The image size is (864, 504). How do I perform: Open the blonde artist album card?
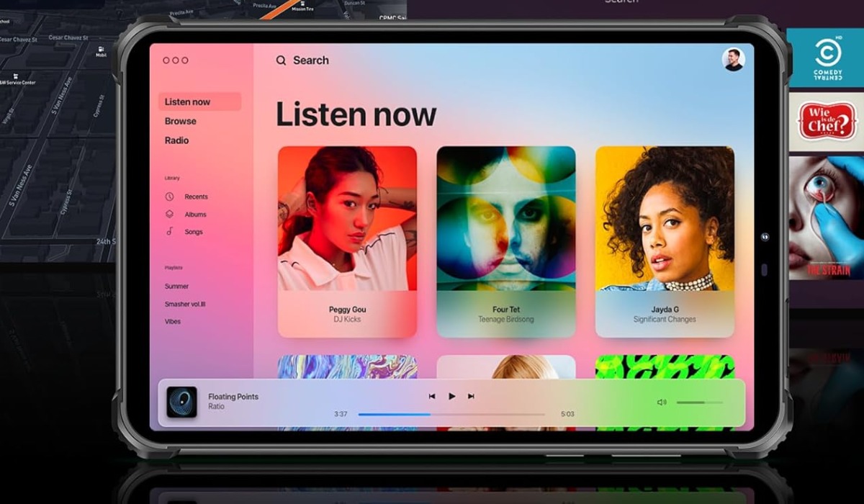pos(506,366)
